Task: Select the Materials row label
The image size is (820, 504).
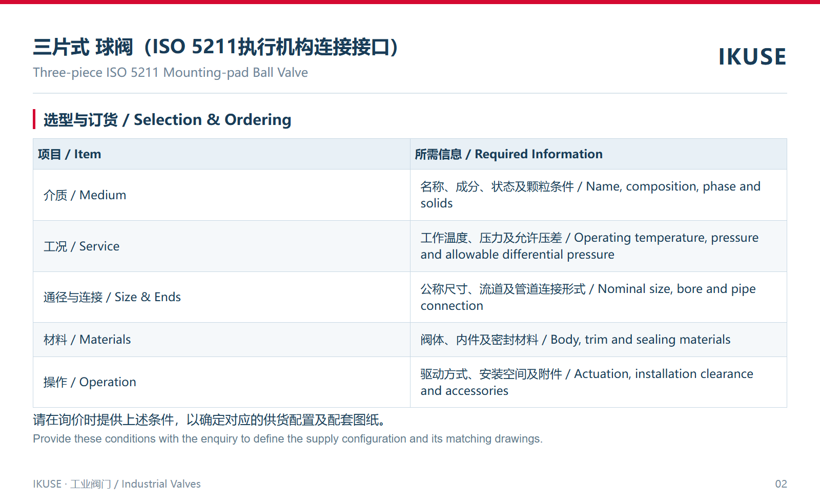Action: point(87,340)
